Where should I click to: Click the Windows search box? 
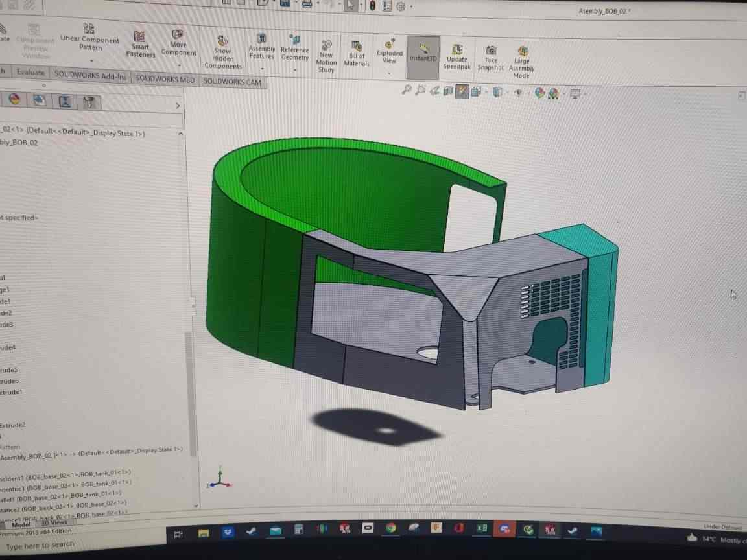[40, 546]
